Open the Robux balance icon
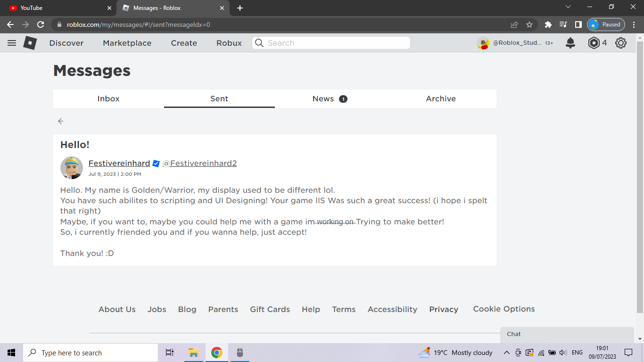This screenshot has height=362, width=644. [594, 43]
